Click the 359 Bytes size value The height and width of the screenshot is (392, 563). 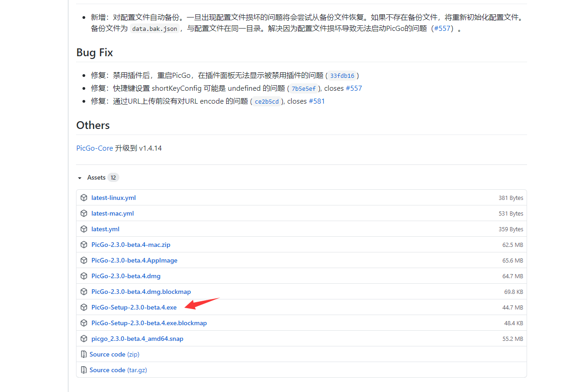click(511, 229)
